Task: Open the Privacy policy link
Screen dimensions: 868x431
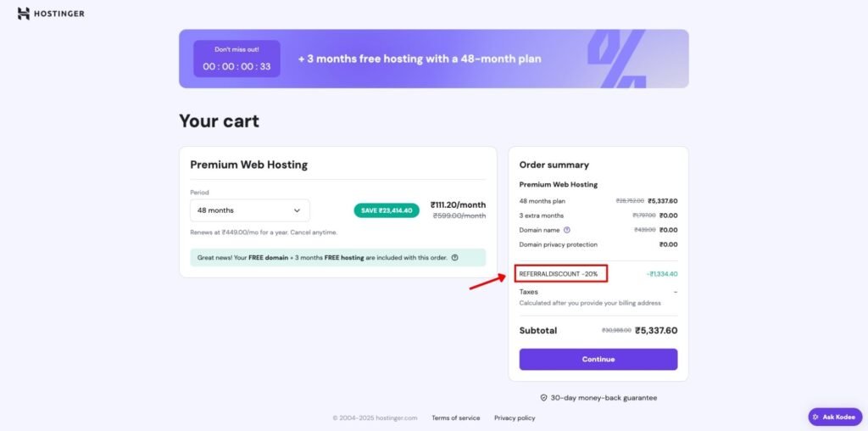Action: pos(515,417)
